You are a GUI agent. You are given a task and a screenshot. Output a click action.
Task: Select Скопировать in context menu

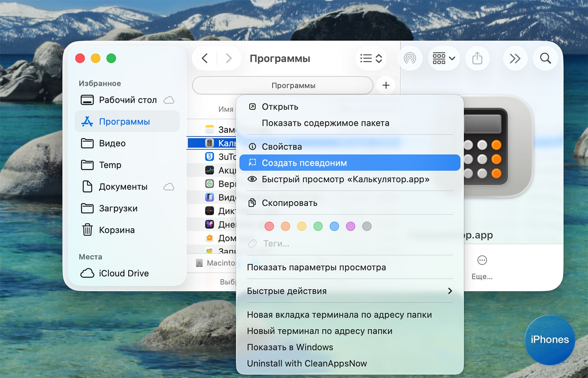pos(289,203)
